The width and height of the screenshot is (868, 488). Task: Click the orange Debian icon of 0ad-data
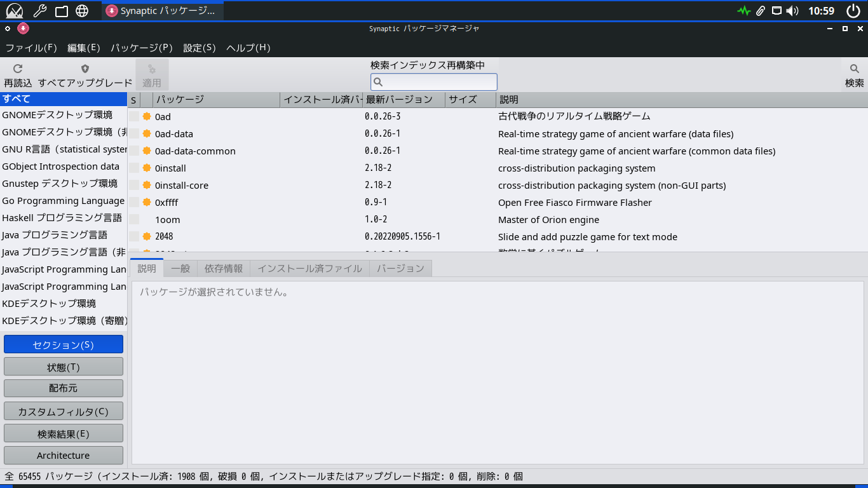pos(147,133)
